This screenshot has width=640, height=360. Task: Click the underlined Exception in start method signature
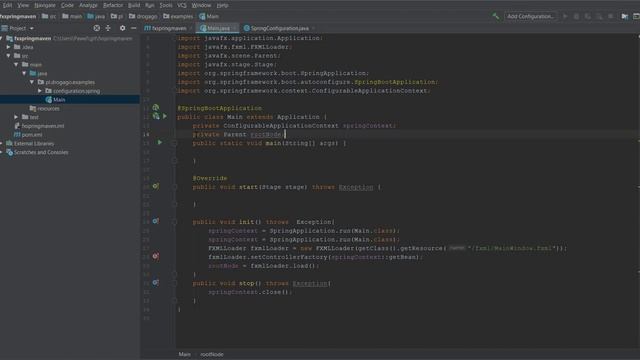pos(356,187)
